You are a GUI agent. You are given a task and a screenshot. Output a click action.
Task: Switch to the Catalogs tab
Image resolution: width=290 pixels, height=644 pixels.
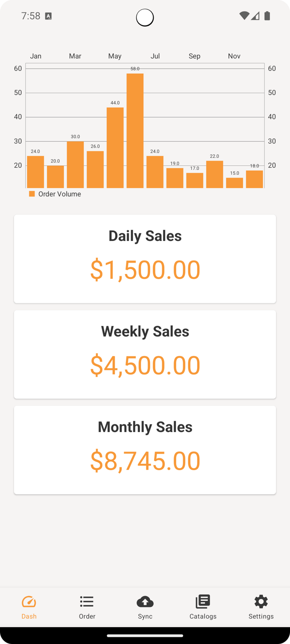click(x=203, y=616)
